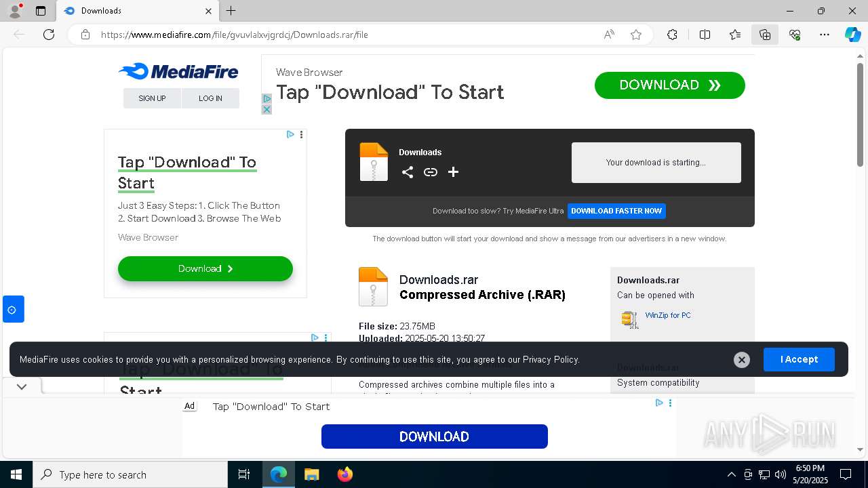The image size is (868, 488).
Task: Close the Downloads browser tab
Action: (208, 11)
